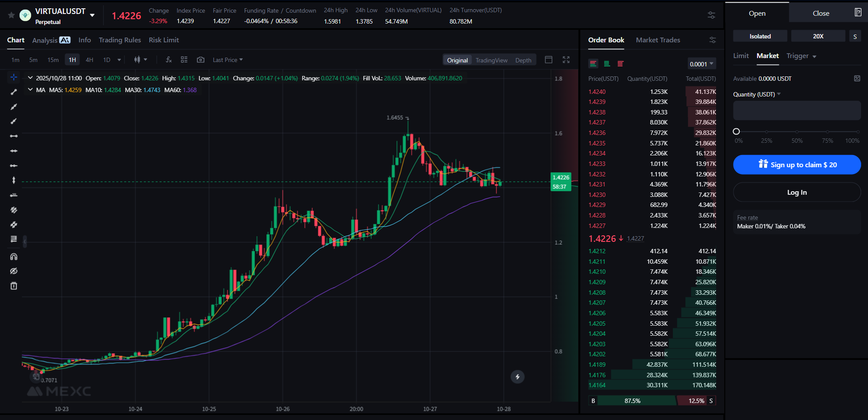Take a chart screenshot with camera icon
868x420 pixels.
tap(200, 60)
